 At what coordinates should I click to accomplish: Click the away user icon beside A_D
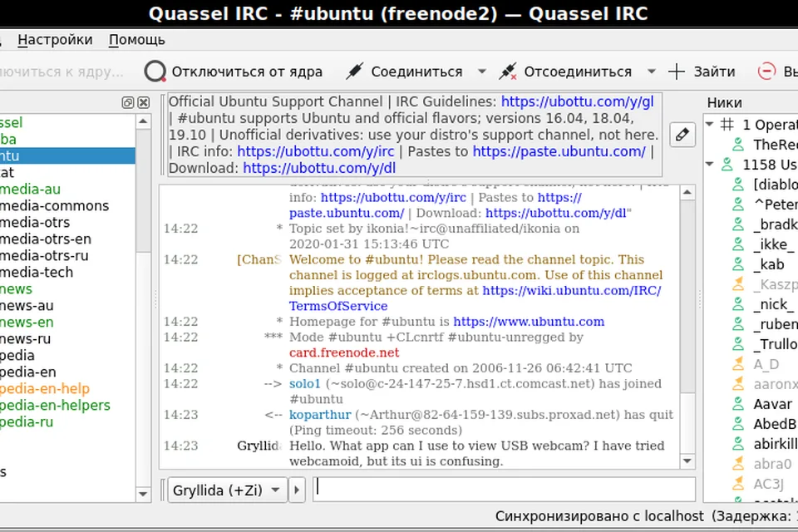(738, 365)
